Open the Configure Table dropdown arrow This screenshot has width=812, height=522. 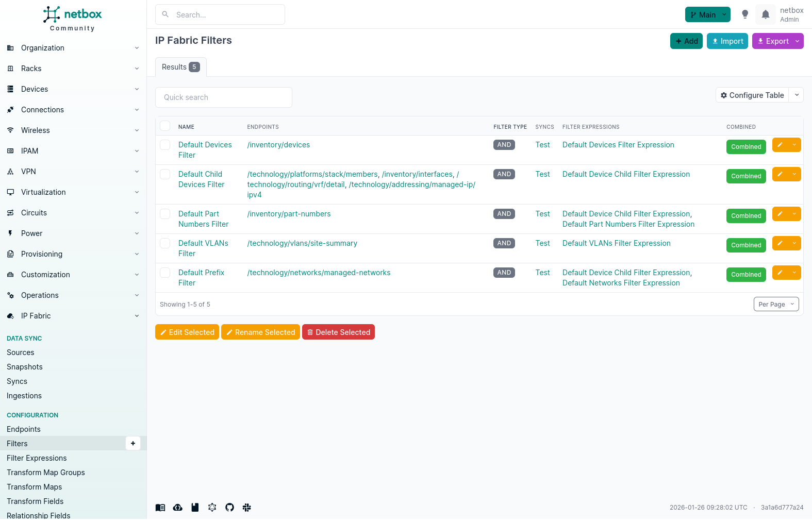pyautogui.click(x=797, y=95)
